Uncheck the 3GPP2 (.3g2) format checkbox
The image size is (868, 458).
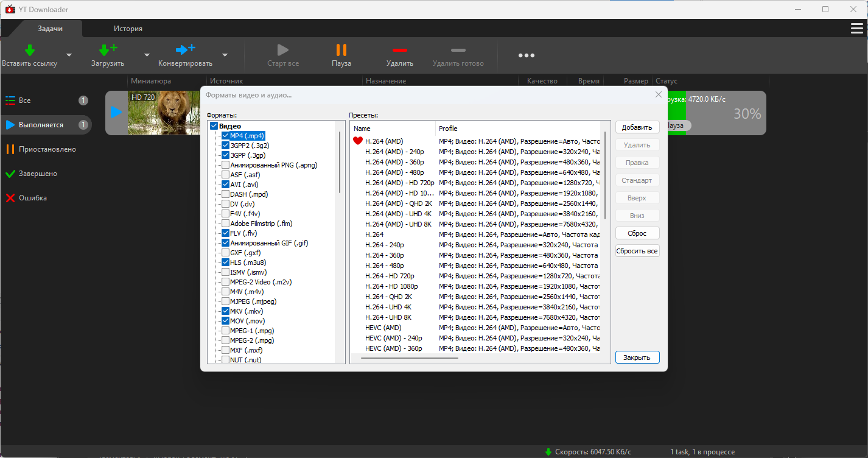tap(226, 146)
